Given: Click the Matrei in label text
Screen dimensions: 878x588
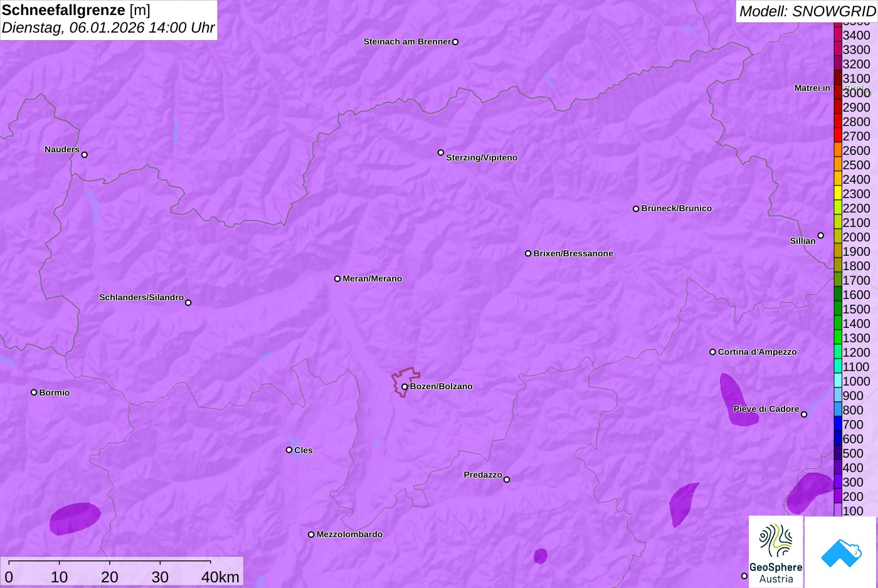Looking at the screenshot, I should point(812,88).
